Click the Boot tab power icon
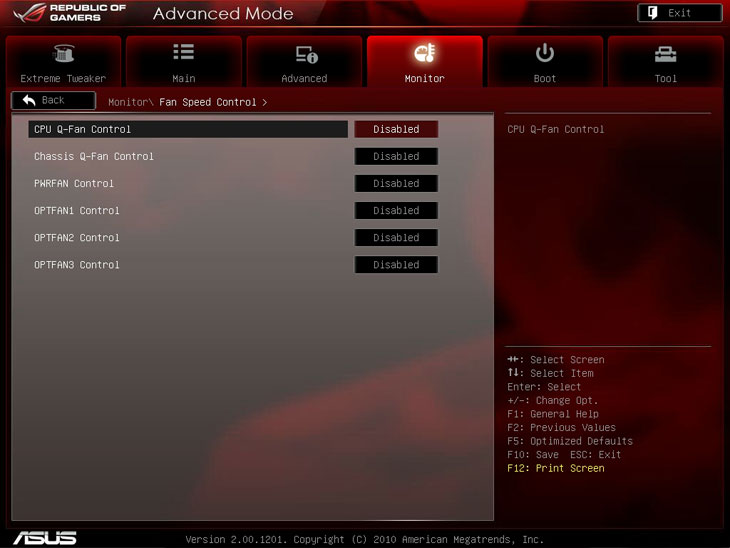This screenshot has height=548, width=730. 545,53
